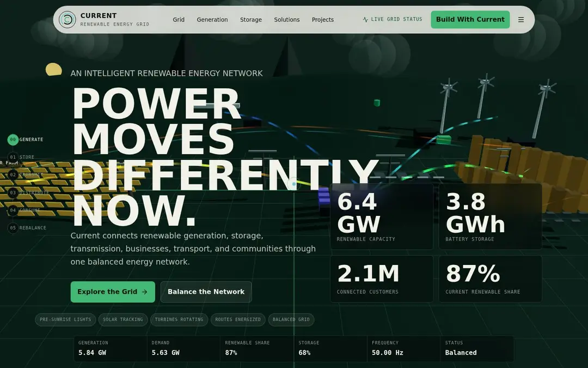Click the Live Grid Status link
The height and width of the screenshot is (368, 588).
(x=392, y=19)
